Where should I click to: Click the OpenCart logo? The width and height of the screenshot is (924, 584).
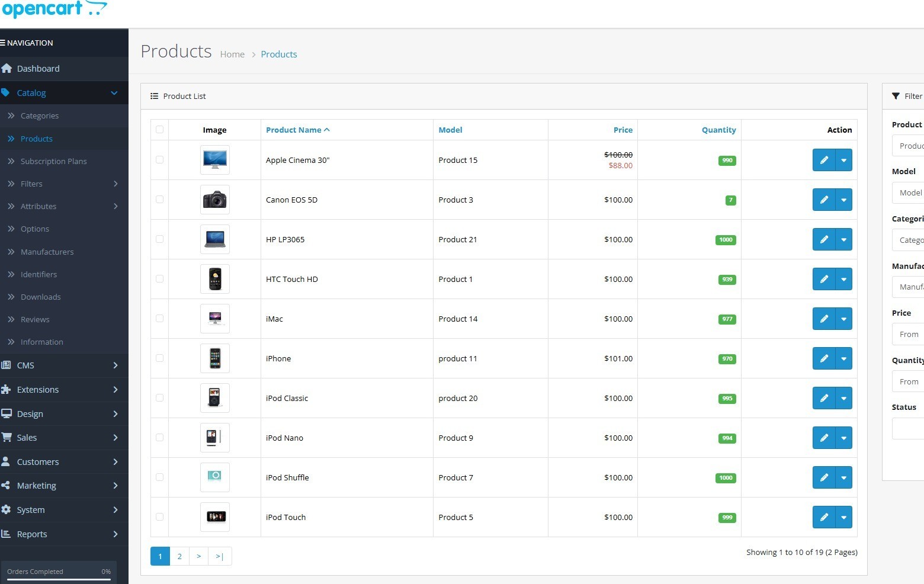point(54,9)
